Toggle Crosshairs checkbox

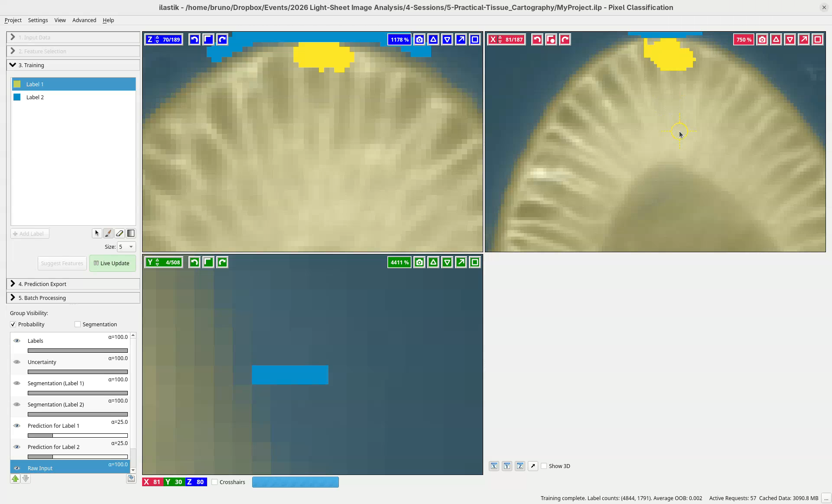(x=215, y=482)
